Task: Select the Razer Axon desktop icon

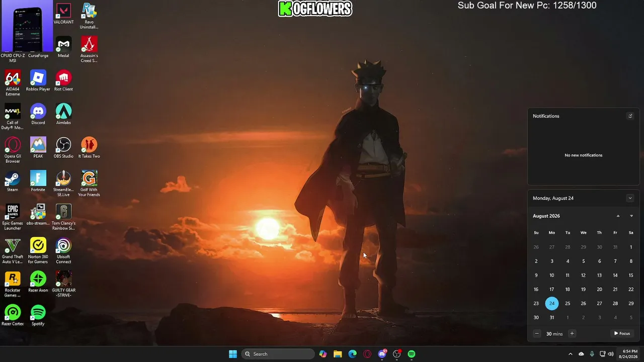Action: point(38,282)
